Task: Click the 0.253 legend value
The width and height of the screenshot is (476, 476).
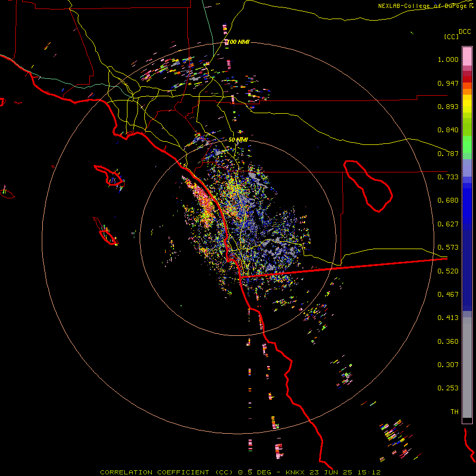Action: coord(448,388)
